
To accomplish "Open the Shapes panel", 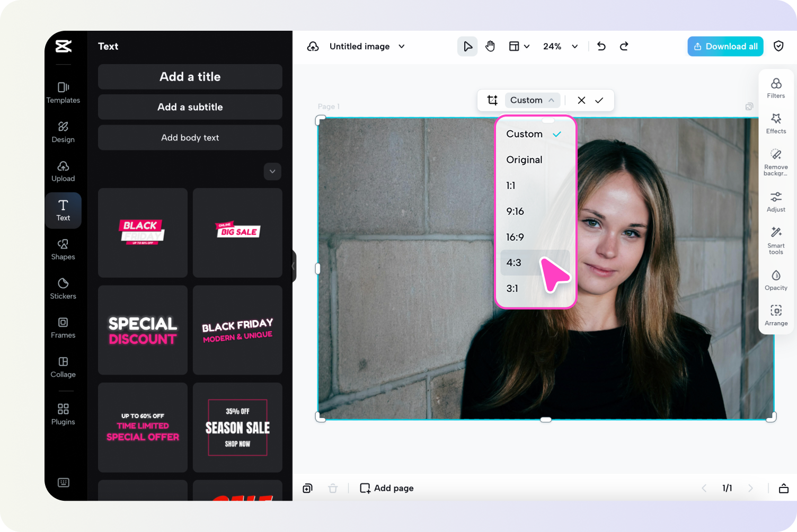I will tap(63, 250).
